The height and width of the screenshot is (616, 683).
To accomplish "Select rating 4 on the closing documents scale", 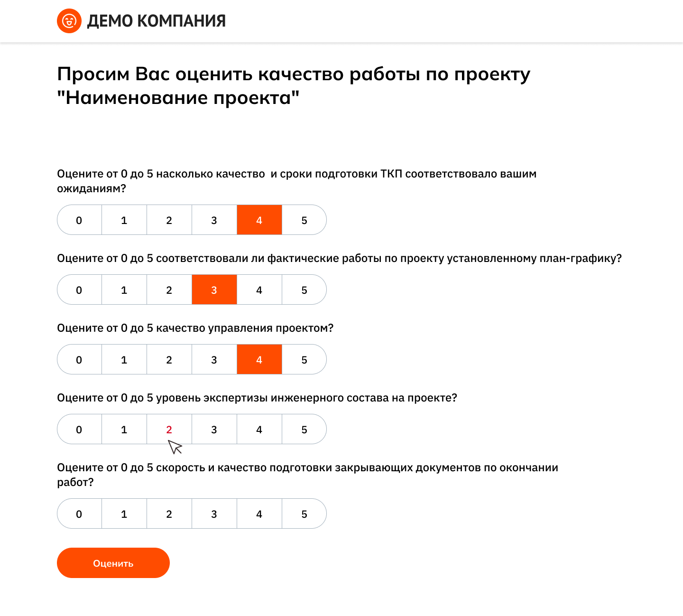I will (x=259, y=513).
